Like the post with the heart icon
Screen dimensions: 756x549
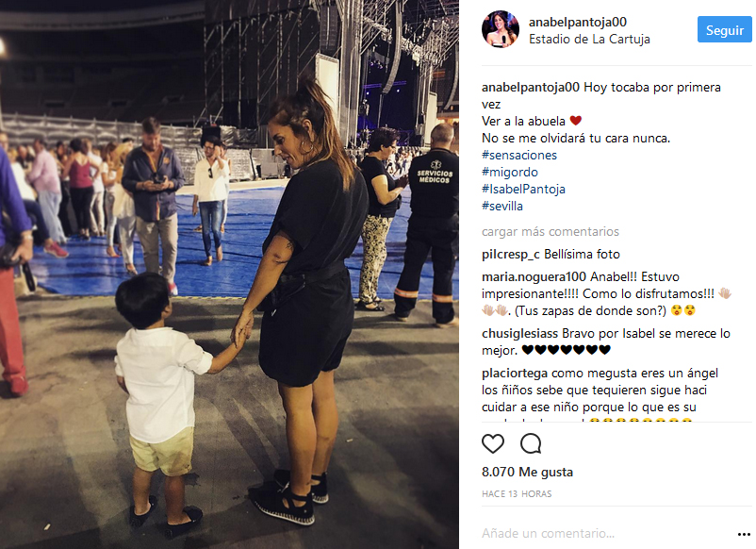(x=493, y=443)
